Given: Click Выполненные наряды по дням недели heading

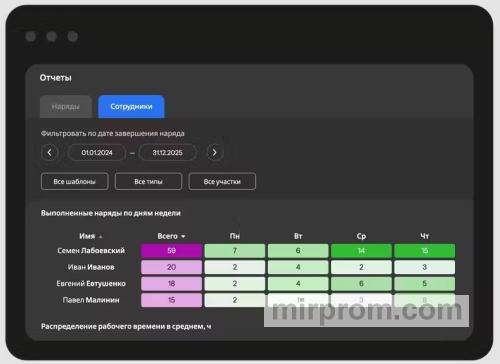Looking at the screenshot, I should click(x=111, y=213).
